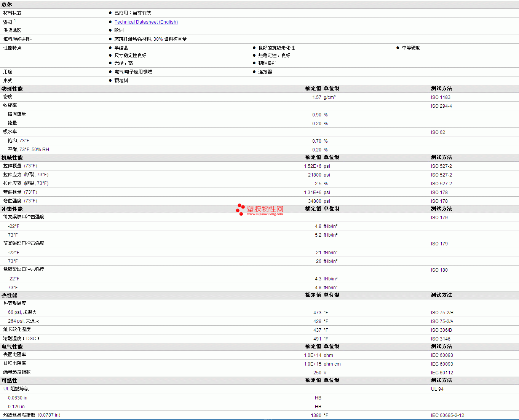Select the tensile stress value 21800
Image resolution: width=519 pixels, height=420 pixels.
click(315, 175)
